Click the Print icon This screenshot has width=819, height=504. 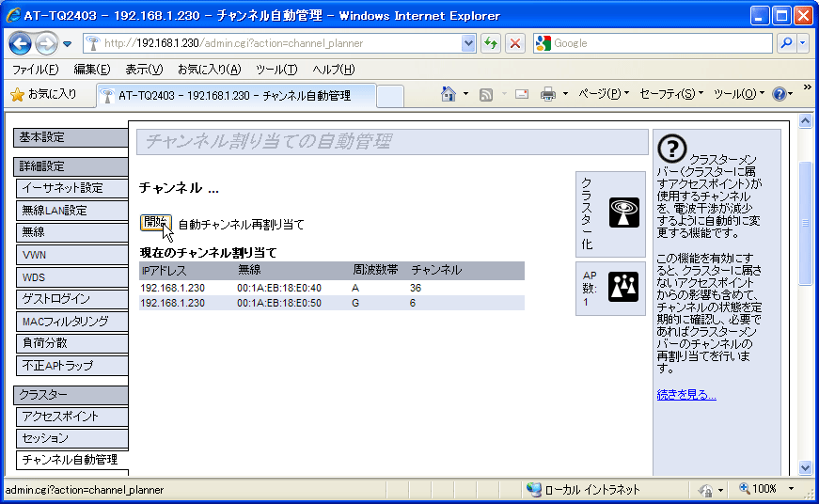pos(548,95)
